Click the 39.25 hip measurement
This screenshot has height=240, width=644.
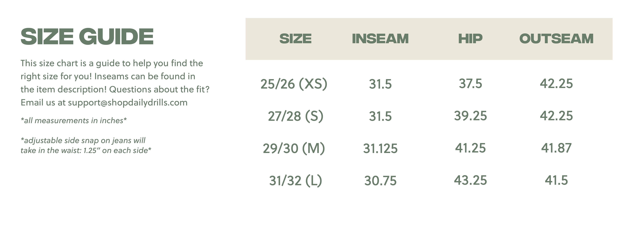click(x=470, y=116)
